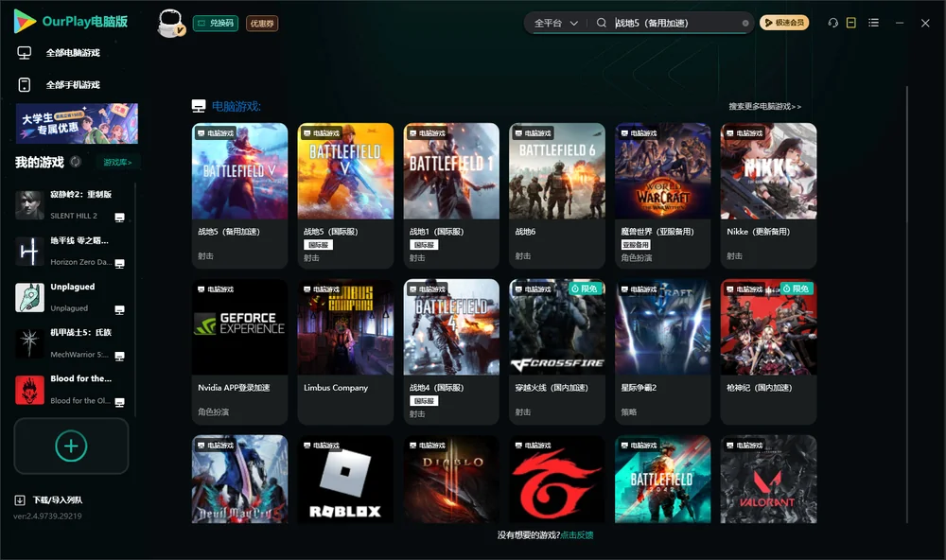Click the add game plus button
Screen dimensions: 946x560
(x=71, y=446)
